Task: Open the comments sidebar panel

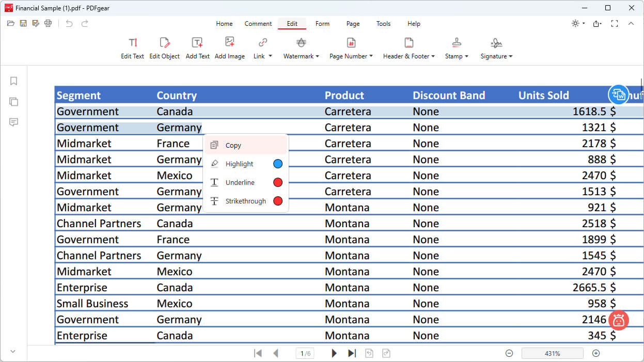Action: 14,122
